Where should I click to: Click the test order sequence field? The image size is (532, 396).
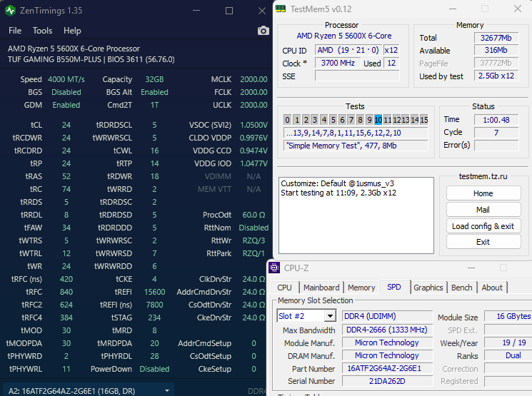[x=356, y=133]
